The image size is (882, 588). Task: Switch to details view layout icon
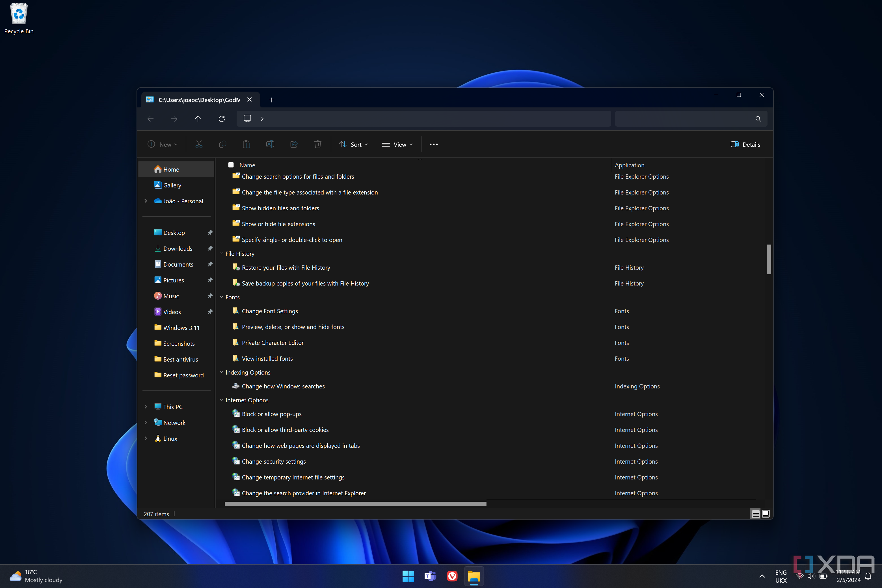[x=756, y=514]
